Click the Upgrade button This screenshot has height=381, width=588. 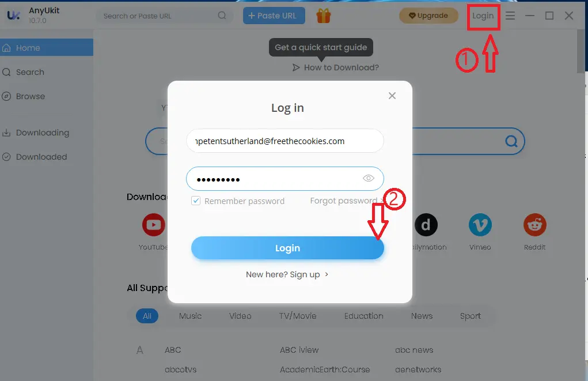428,16
